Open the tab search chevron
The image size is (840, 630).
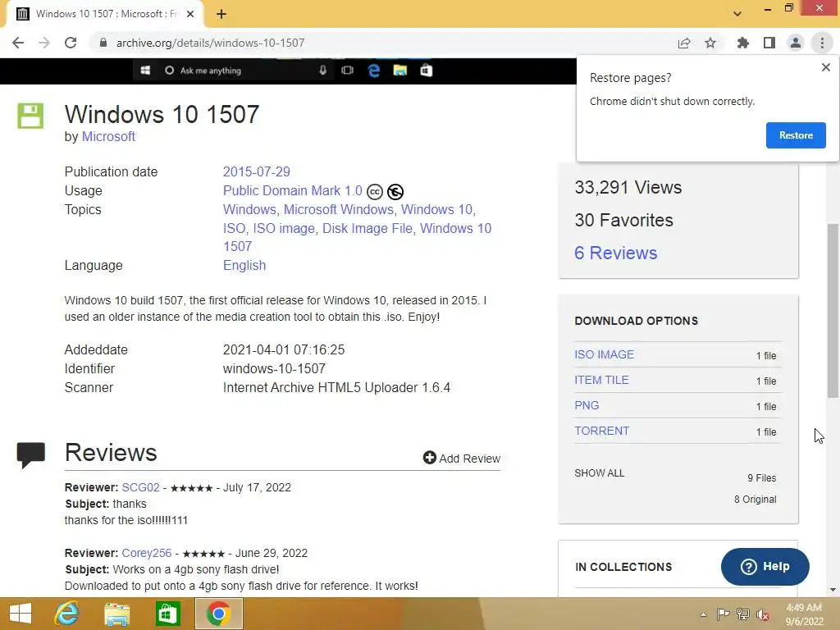737,14
